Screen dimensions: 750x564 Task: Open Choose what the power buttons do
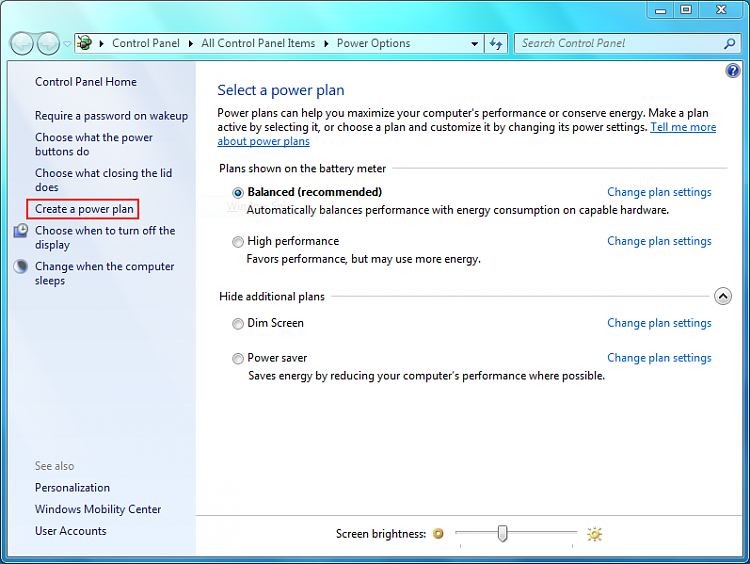94,144
